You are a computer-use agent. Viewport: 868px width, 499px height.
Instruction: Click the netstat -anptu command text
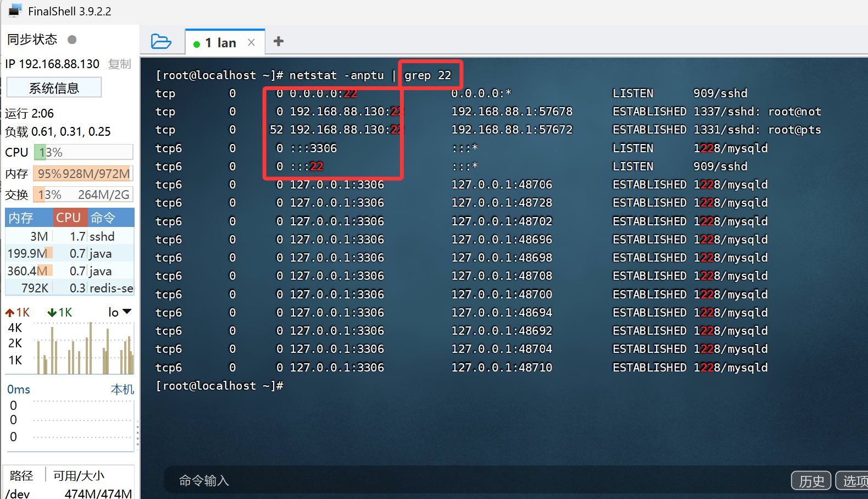pyautogui.click(x=337, y=75)
